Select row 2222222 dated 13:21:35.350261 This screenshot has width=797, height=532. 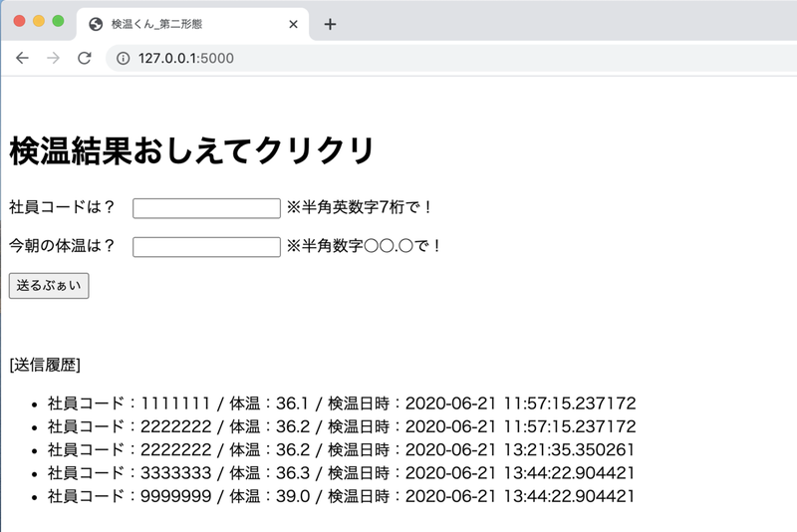pos(341,450)
